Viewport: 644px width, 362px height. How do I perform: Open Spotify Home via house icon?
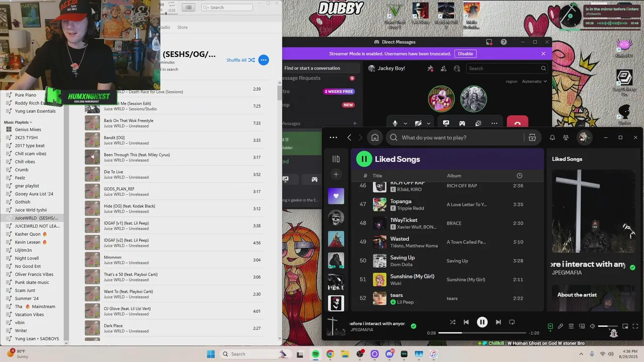(x=375, y=137)
